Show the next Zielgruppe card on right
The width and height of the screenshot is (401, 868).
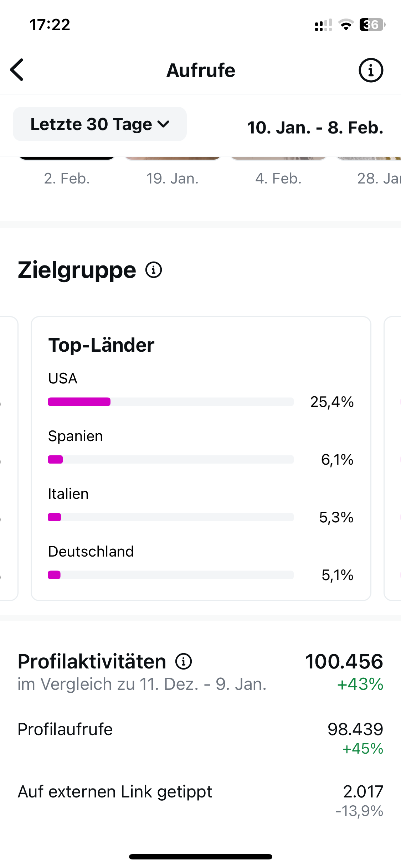393,458
